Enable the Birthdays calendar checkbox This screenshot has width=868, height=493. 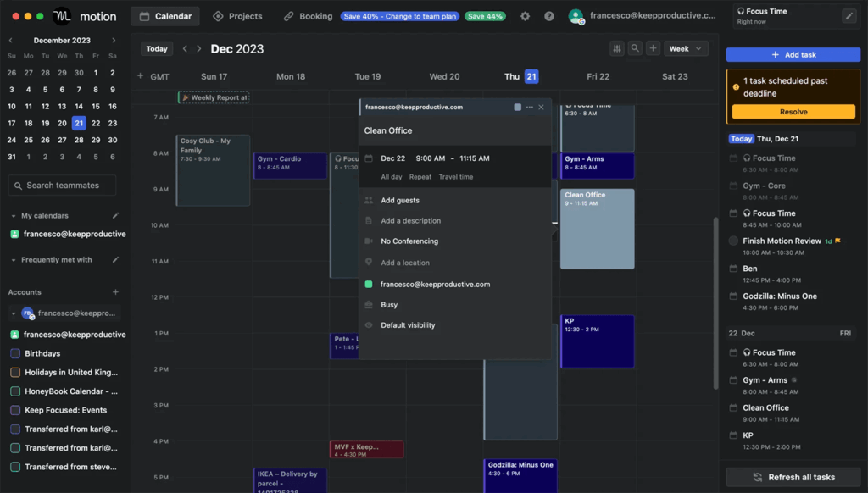tap(15, 353)
